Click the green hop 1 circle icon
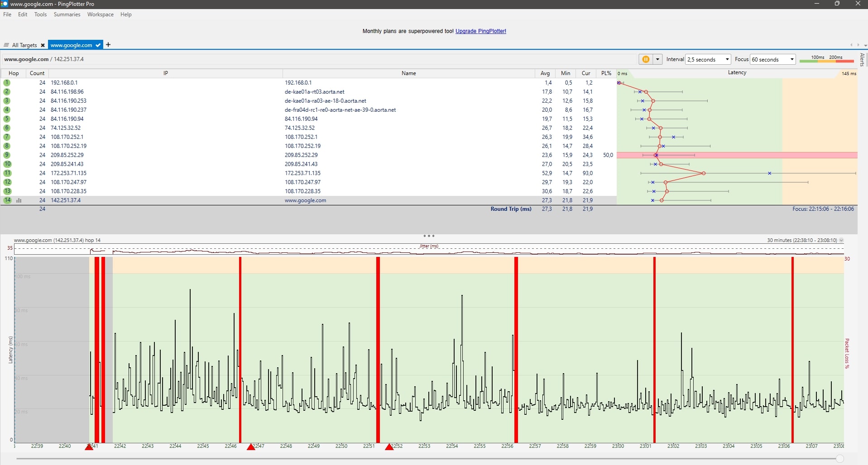The image size is (868, 465). tap(7, 83)
